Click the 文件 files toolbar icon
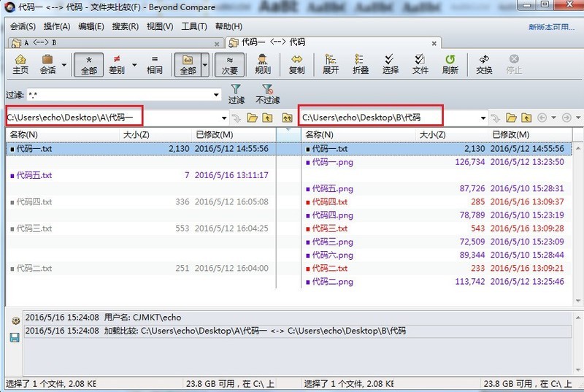This screenshot has height=392, width=584. click(x=420, y=64)
